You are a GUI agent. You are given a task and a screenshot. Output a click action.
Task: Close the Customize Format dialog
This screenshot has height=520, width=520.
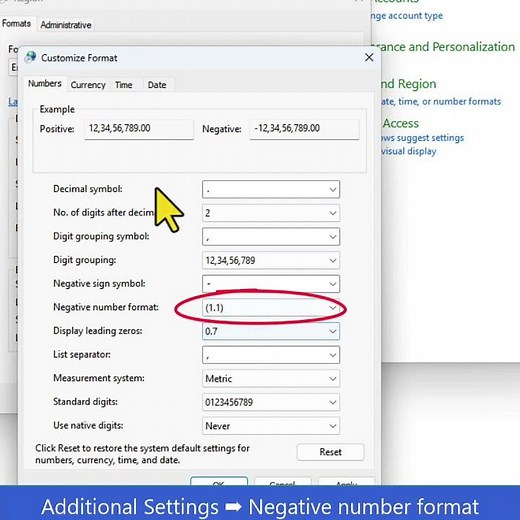point(369,57)
